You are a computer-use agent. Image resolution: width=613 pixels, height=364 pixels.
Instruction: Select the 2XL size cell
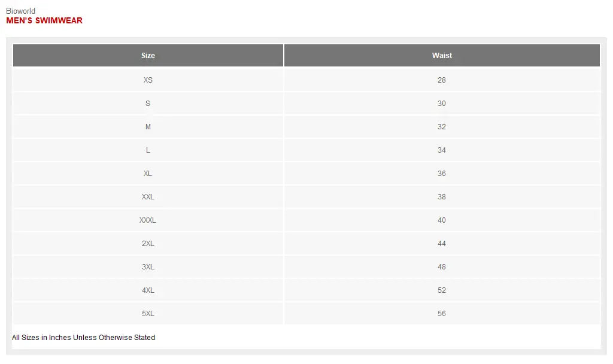pyautogui.click(x=148, y=244)
